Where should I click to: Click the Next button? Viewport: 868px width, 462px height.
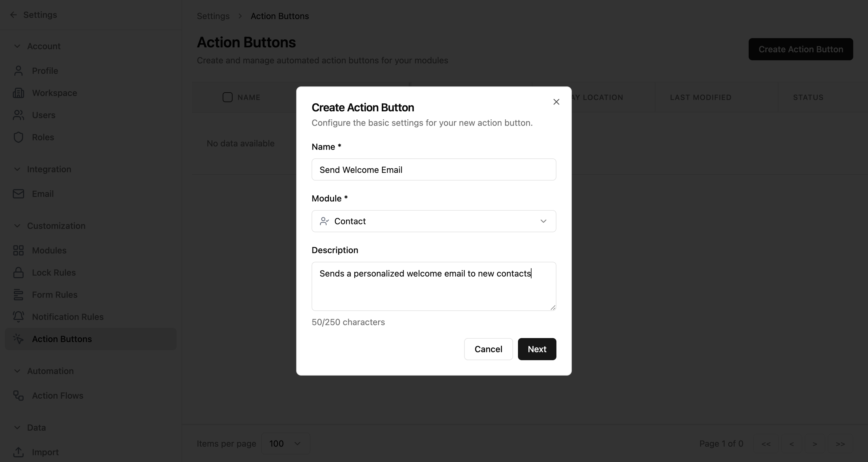(x=537, y=349)
